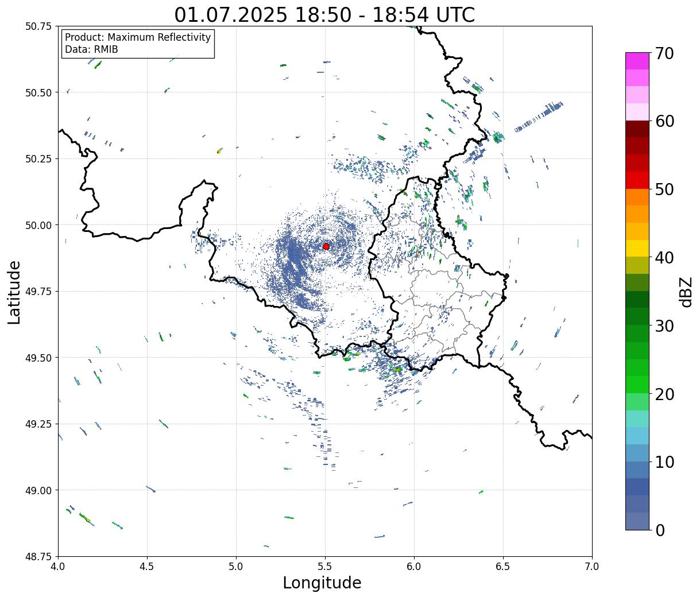This screenshot has width=700, height=597.
Task: Click the 'Product: Maximum Reflectivity' label
Action: tap(138, 37)
